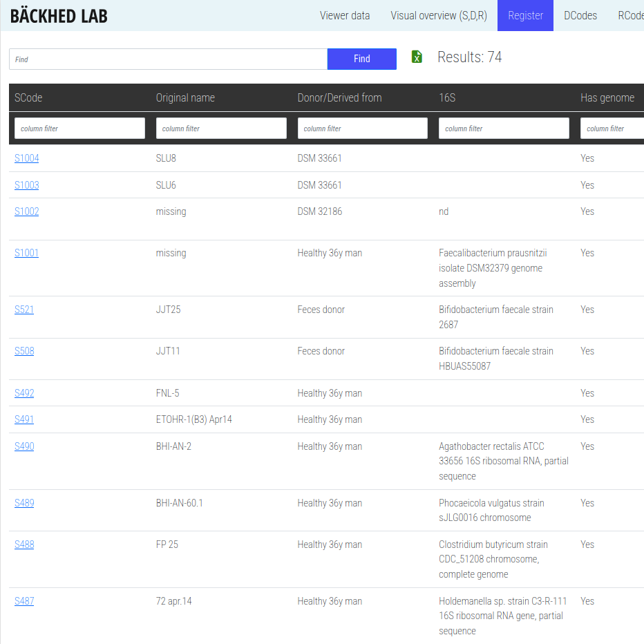Viewport: 644px width, 644px height.
Task: Click the S487 link
Action: pyautogui.click(x=24, y=601)
